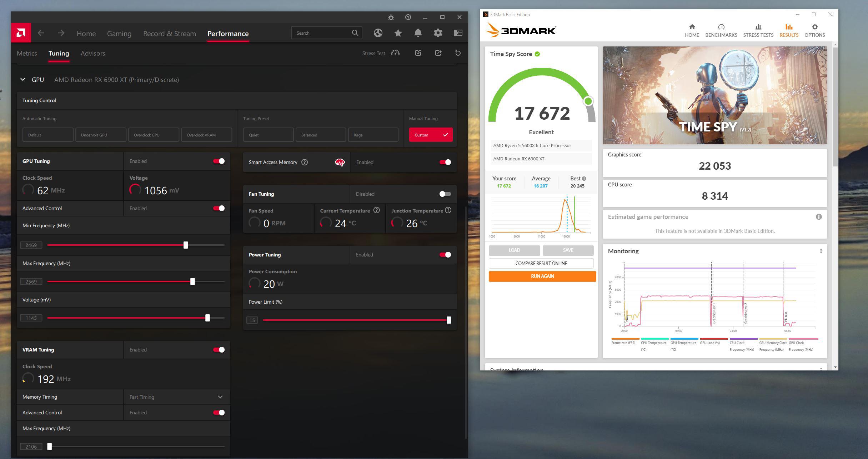
Task: Click the Home icon in 3DMark navigation
Action: [692, 27]
